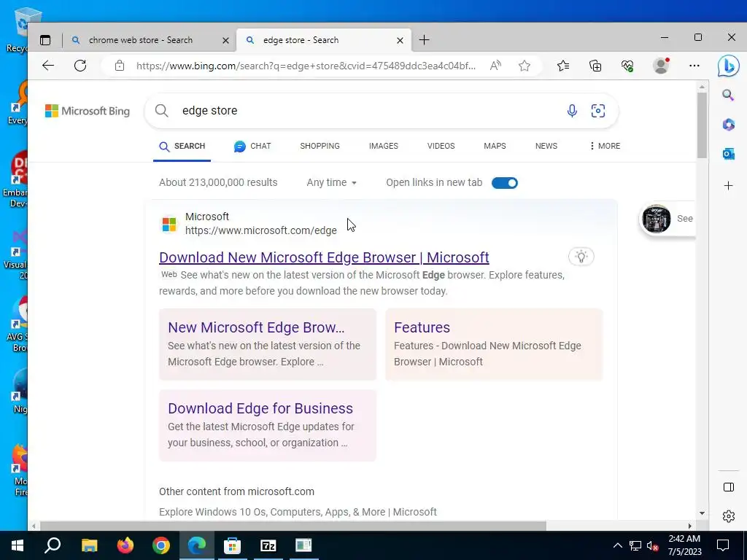The height and width of the screenshot is (560, 747).
Task: Toggle sidebar visibility icon at bottom
Action: 729,486
